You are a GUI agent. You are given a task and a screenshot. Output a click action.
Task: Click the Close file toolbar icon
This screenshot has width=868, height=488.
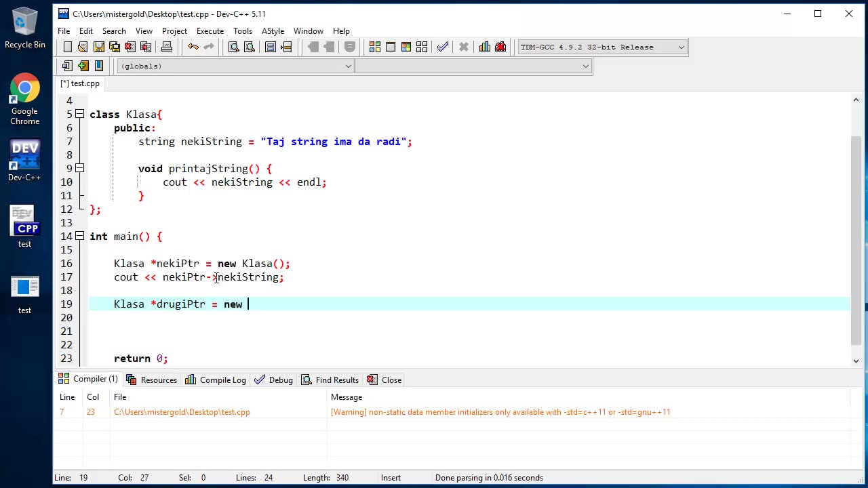[130, 47]
